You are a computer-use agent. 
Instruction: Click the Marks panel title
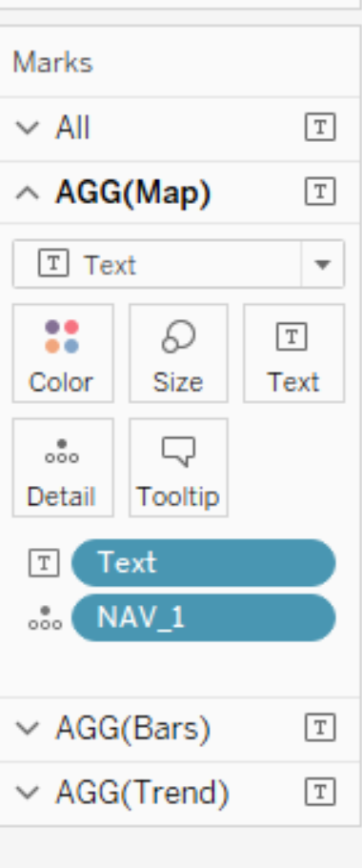[x=52, y=63]
